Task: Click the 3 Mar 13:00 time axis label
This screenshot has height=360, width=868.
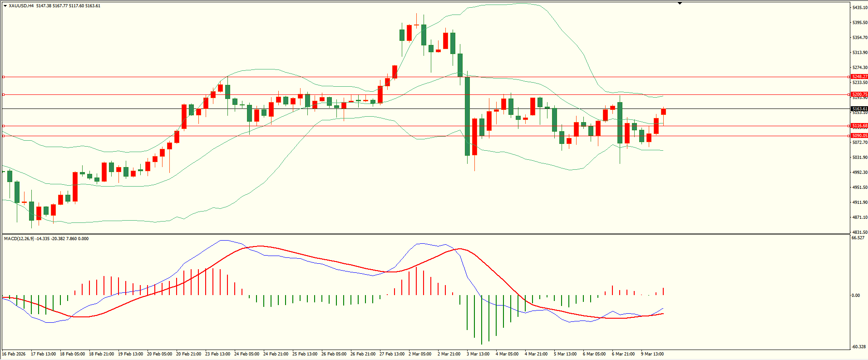Action: click(x=478, y=354)
